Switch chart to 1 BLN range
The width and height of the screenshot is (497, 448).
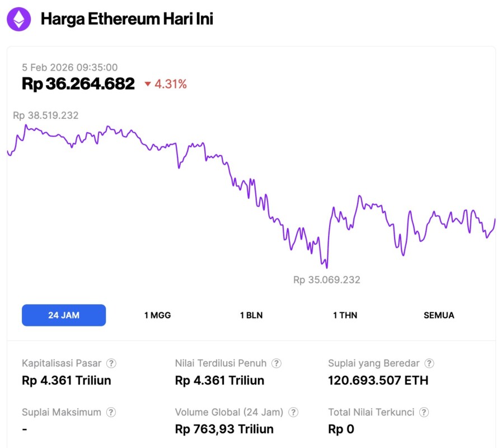pos(251,315)
